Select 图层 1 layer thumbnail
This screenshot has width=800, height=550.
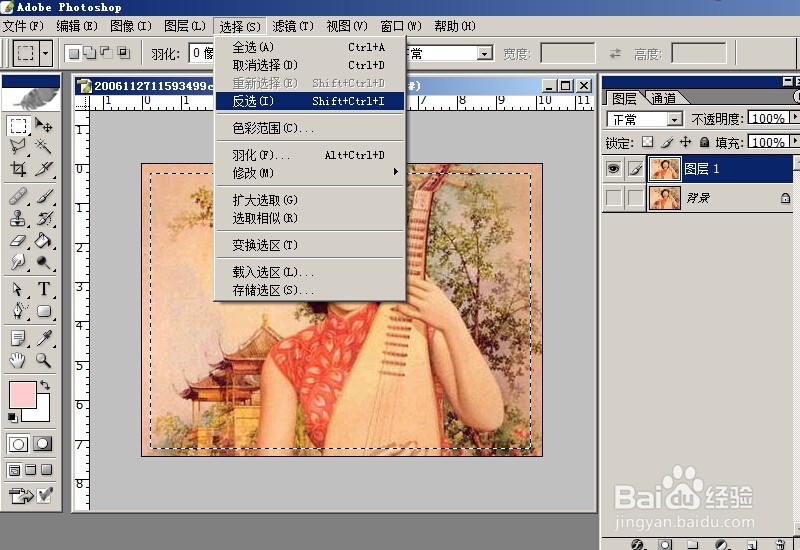[x=665, y=169]
